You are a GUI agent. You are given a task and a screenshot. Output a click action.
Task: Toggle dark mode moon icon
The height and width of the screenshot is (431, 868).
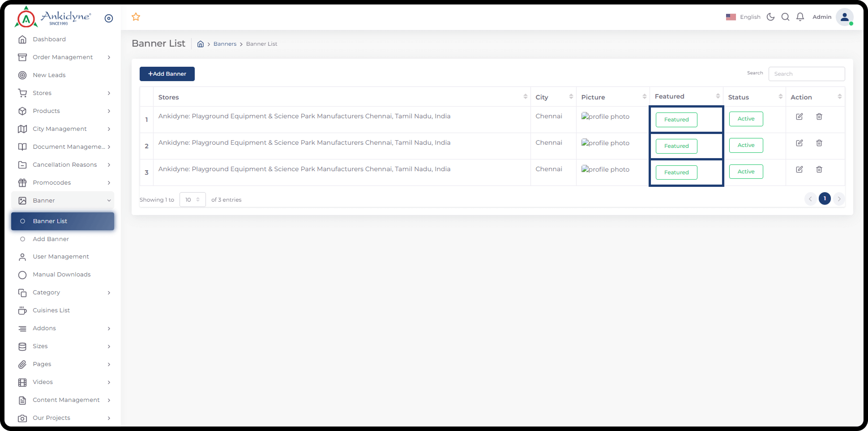770,17
